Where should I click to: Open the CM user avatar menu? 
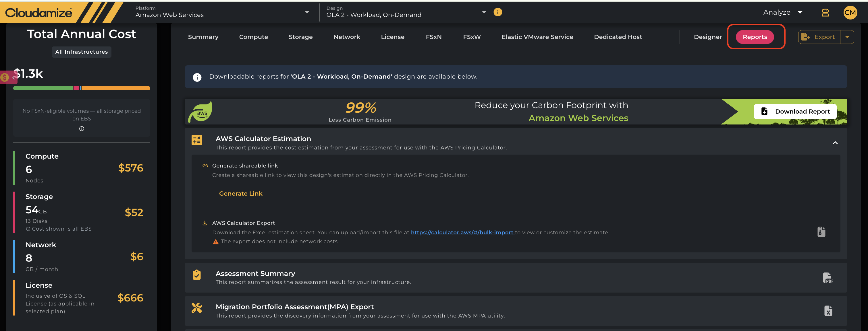coord(850,13)
